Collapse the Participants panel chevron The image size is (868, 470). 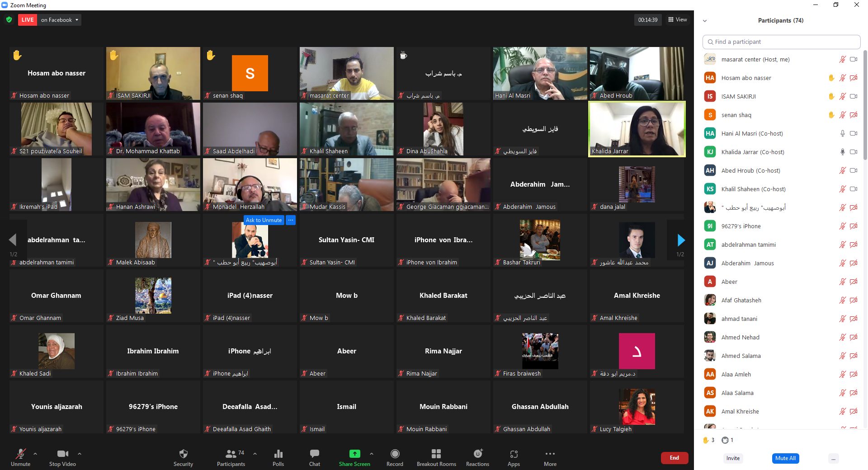[x=704, y=21]
